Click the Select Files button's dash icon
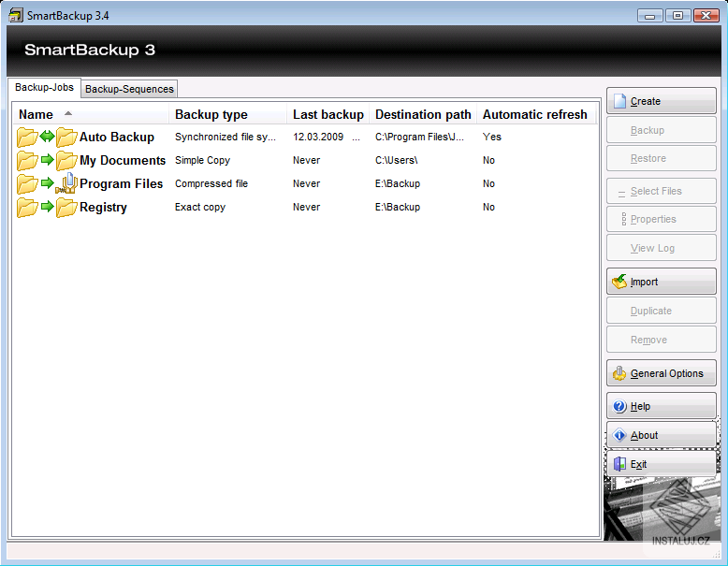The height and width of the screenshot is (566, 728). (621, 194)
